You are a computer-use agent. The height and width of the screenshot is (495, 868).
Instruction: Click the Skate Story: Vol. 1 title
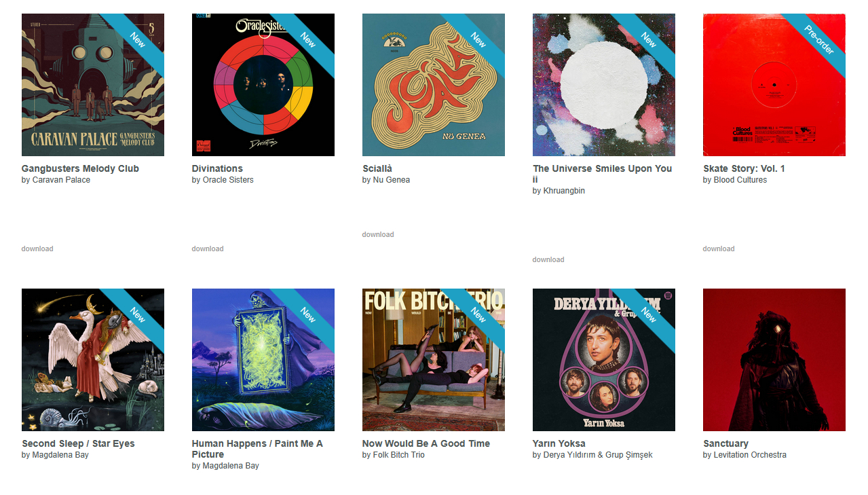point(744,168)
